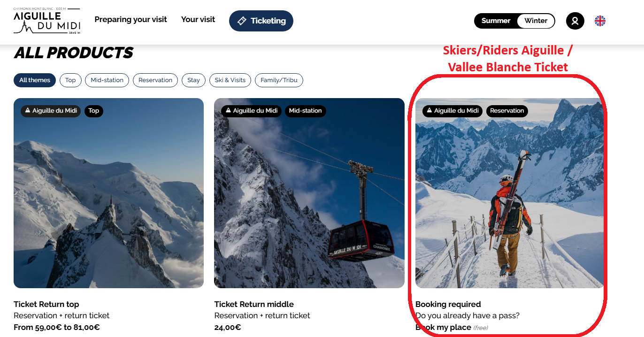The height and width of the screenshot is (337, 644).
Task: Open the skier Booking required photo
Action: tap(509, 197)
